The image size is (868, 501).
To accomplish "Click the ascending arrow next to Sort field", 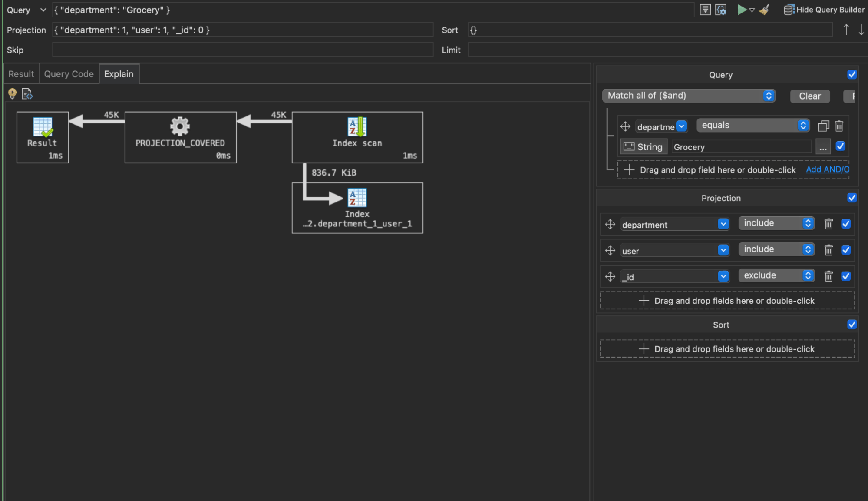I will point(846,30).
